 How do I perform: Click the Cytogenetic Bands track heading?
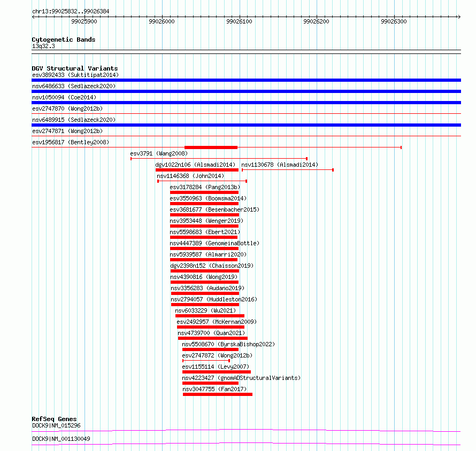[x=64, y=40]
